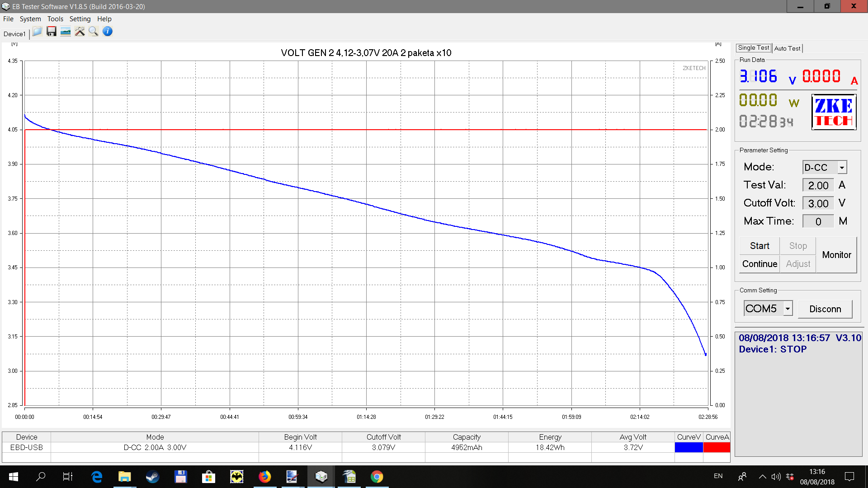Select the Device1 tab

coord(14,34)
